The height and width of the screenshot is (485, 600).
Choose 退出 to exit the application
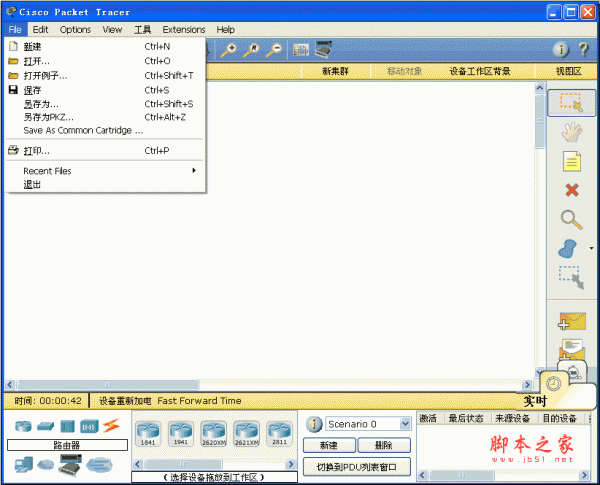105,185
